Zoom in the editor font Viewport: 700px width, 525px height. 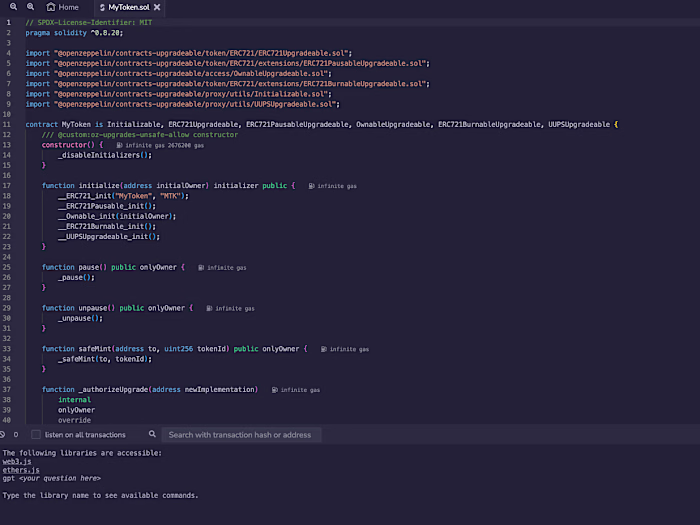coord(30,7)
